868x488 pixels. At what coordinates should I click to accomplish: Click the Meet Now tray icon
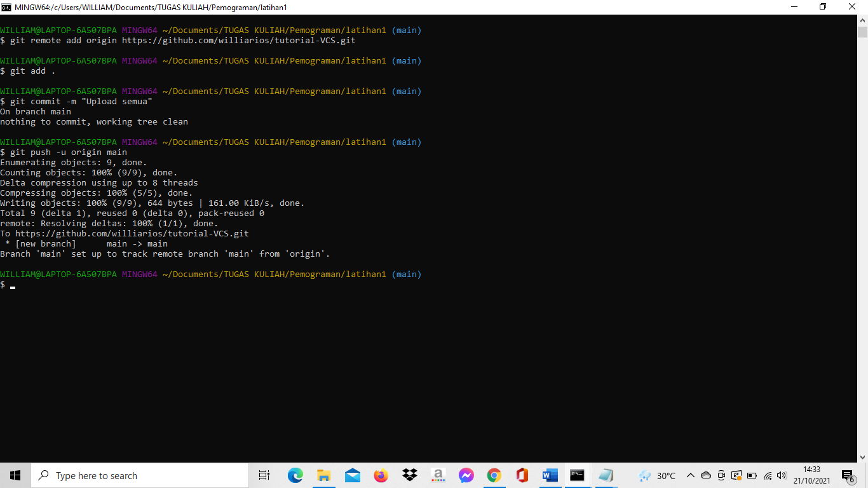(x=721, y=475)
